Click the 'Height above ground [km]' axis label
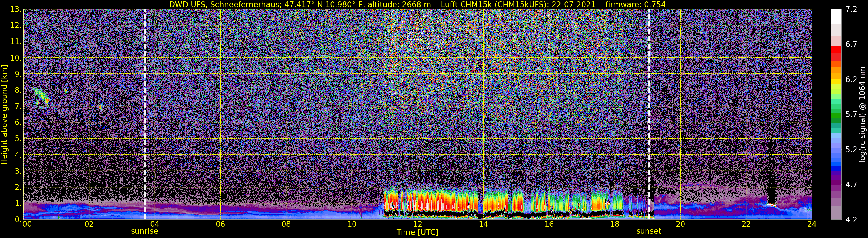The image size is (868, 238). (x=4, y=114)
